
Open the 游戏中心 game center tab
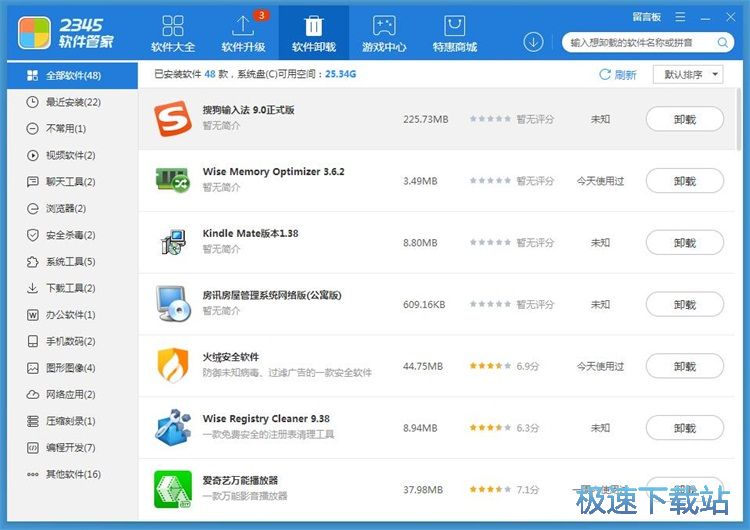[x=384, y=33]
